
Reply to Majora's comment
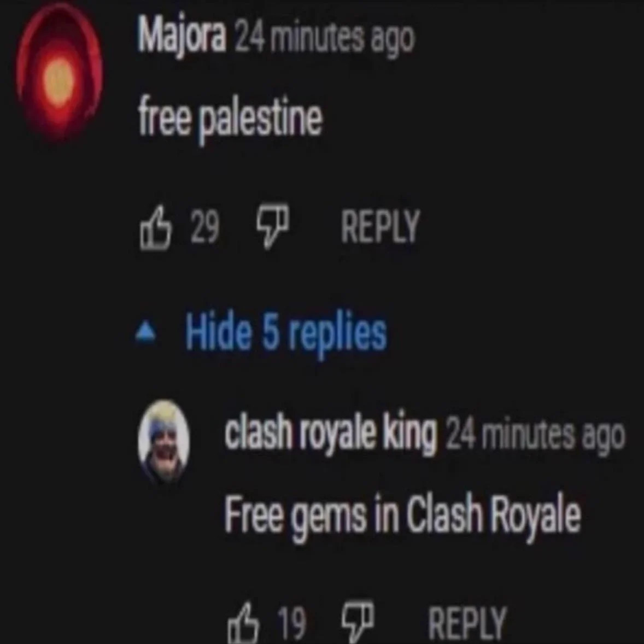tap(380, 226)
